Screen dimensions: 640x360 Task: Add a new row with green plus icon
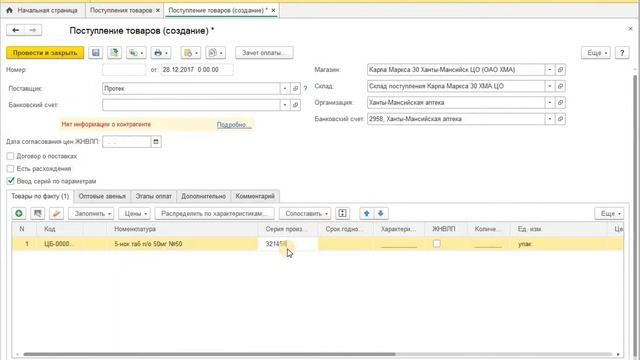[x=19, y=213]
